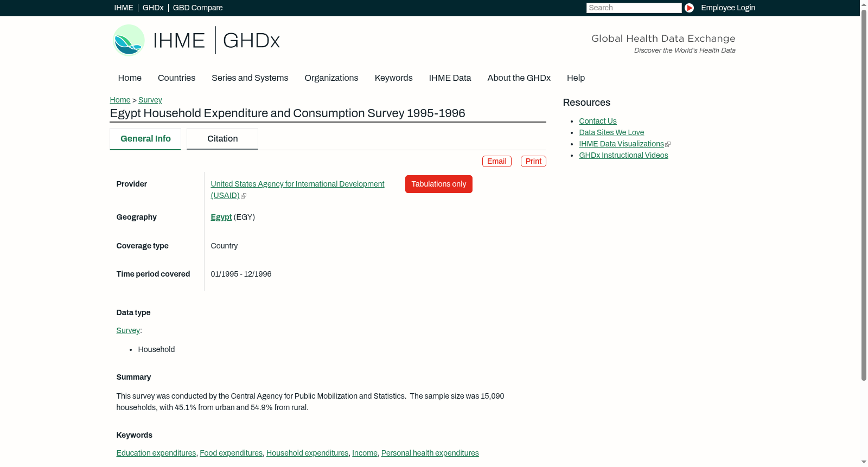The height and width of the screenshot is (467, 868).
Task: Click the vertical page scrollbar thumb
Action: click(864, 194)
